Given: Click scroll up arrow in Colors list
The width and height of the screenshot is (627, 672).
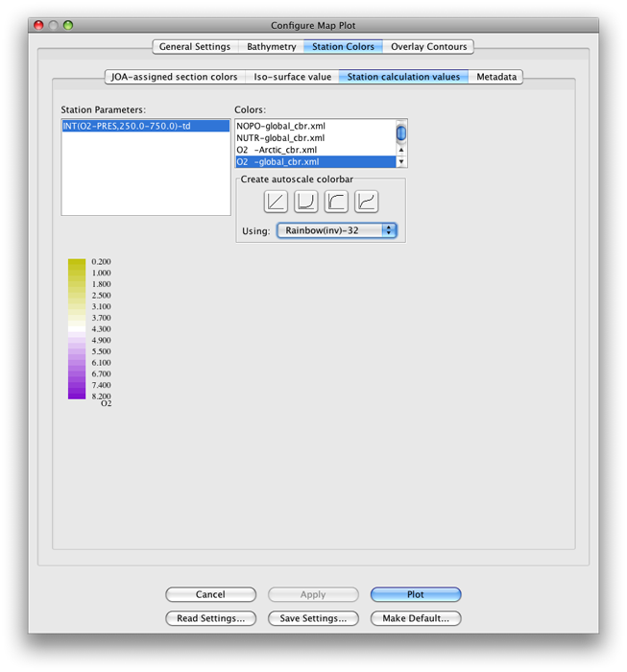Looking at the screenshot, I should coord(401,150).
